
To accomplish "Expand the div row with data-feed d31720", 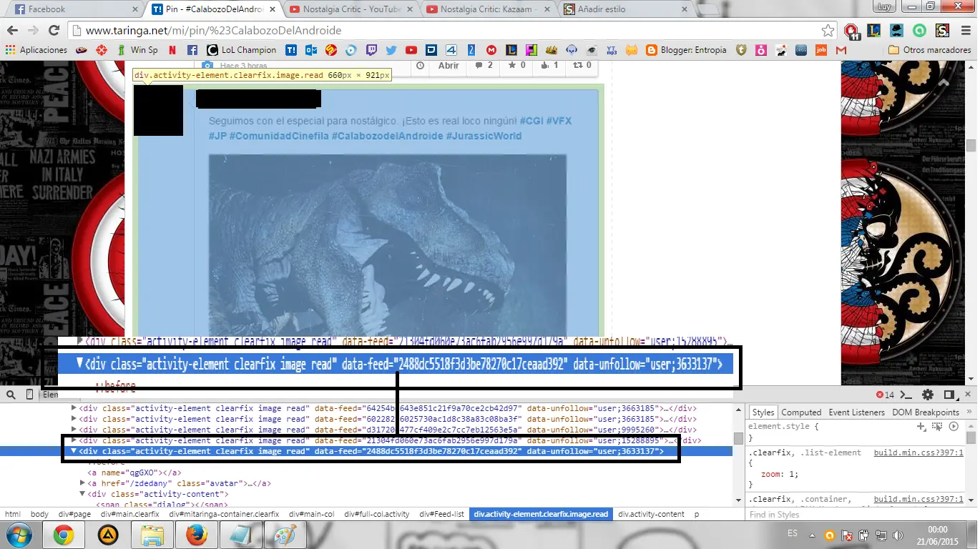I will click(74, 430).
